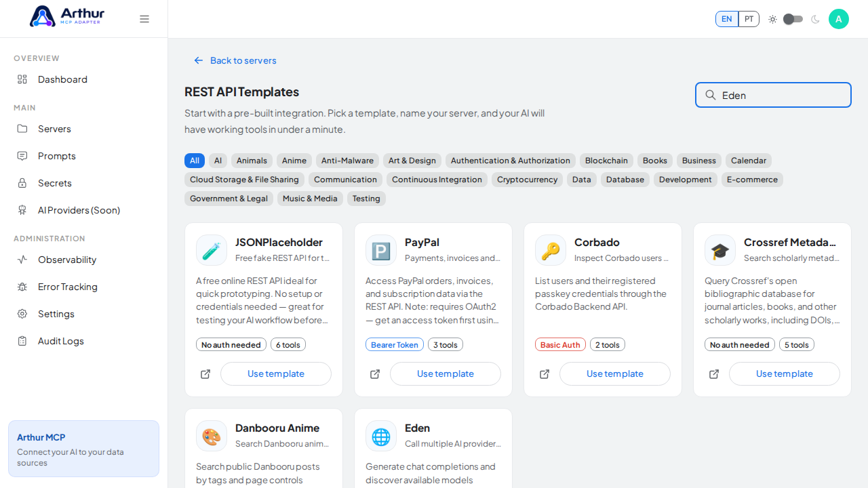Open PayPal external link icon
Viewport: 868px width, 488px height.
click(375, 374)
